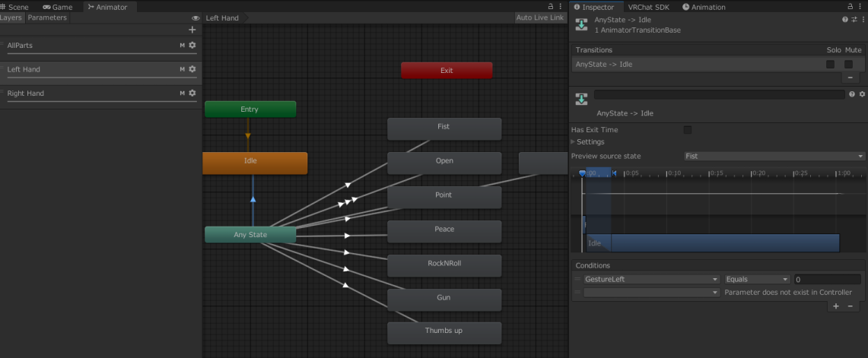Enable Mute for AnyState -> Idle
The height and width of the screenshot is (358, 868).
[848, 65]
